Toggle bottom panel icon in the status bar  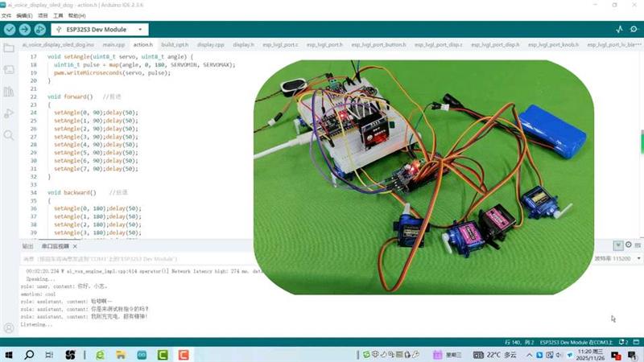click(637, 342)
